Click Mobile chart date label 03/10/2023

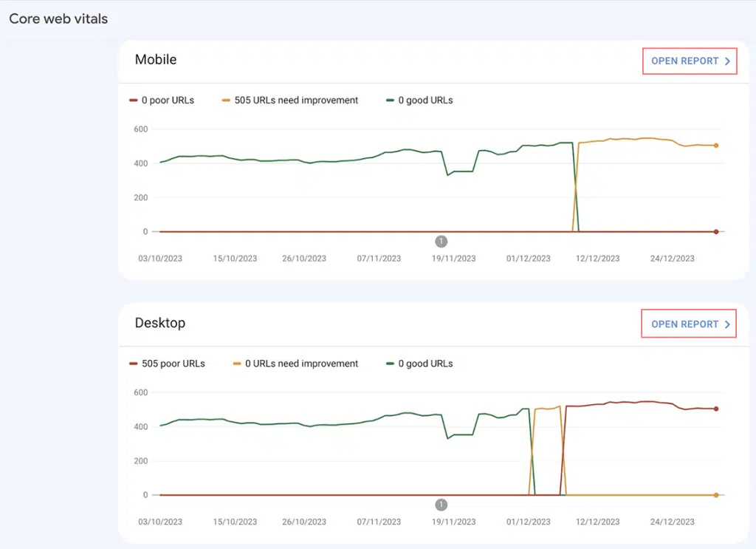pyautogui.click(x=160, y=259)
